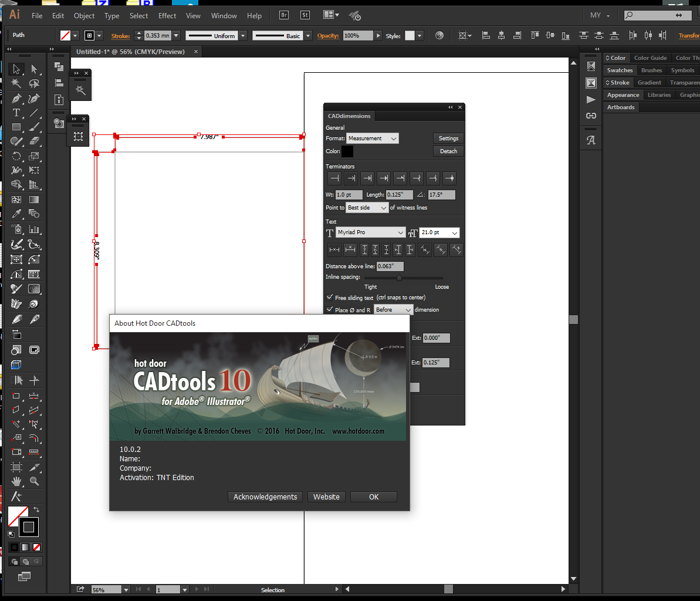
Task: Activate the Direct Selection tool
Action: (x=34, y=69)
